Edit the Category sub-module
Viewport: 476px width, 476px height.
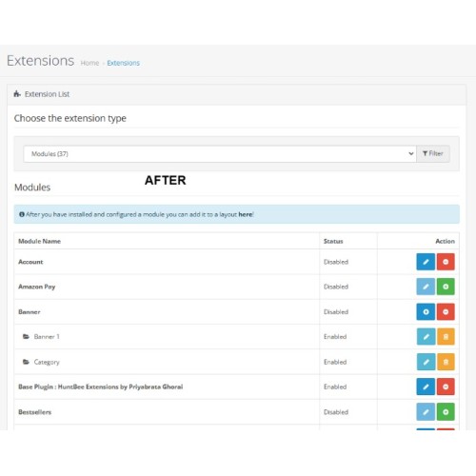click(426, 362)
